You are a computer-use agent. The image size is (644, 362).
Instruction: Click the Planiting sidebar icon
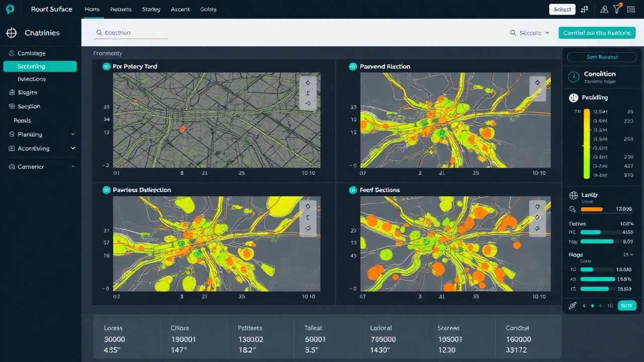coord(12,135)
